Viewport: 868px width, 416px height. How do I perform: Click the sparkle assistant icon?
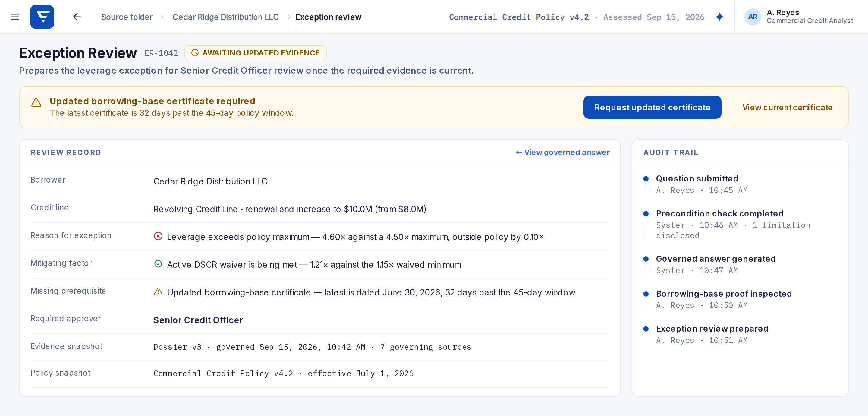(x=719, y=17)
